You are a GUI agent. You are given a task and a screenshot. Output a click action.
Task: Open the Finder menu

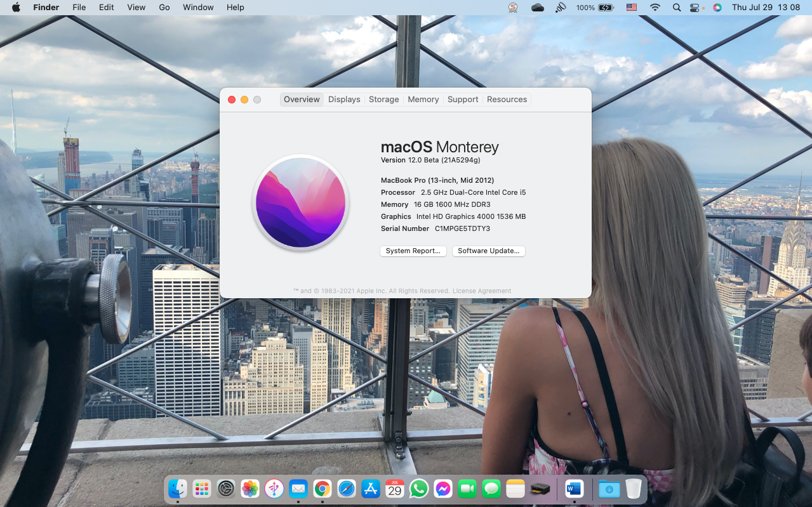[x=46, y=8]
